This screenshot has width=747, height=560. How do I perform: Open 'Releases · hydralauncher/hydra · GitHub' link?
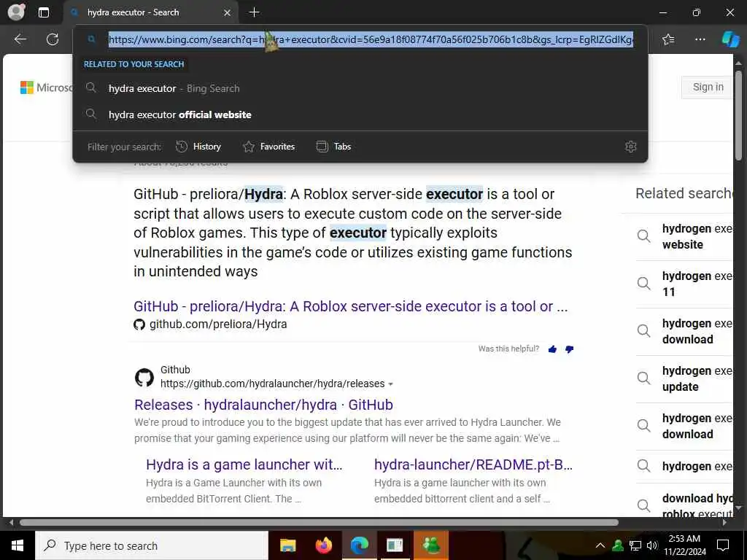tap(263, 405)
